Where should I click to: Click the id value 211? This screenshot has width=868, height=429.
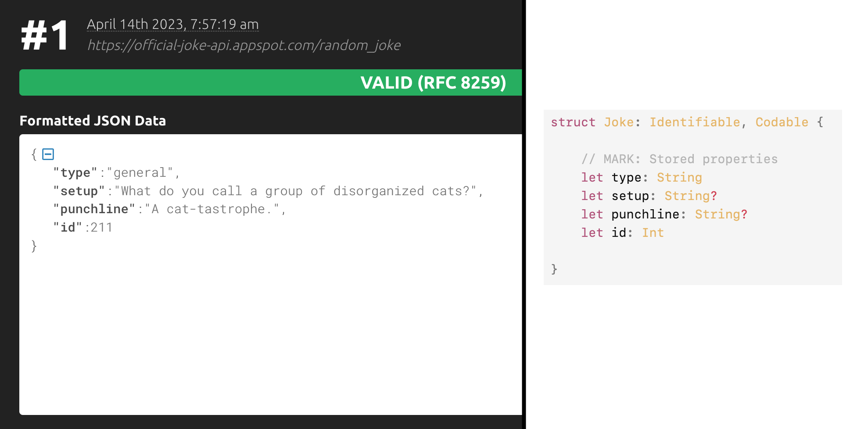[101, 228]
